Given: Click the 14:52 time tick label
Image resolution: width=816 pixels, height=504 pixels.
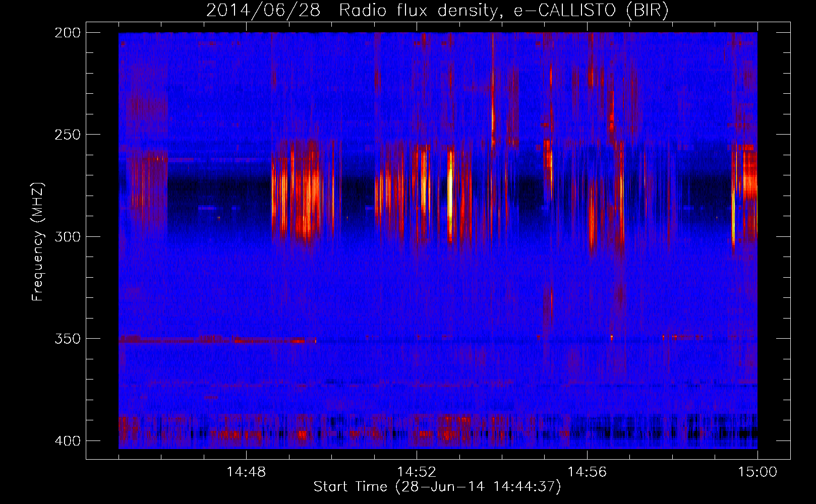Looking at the screenshot, I should pos(417,472).
